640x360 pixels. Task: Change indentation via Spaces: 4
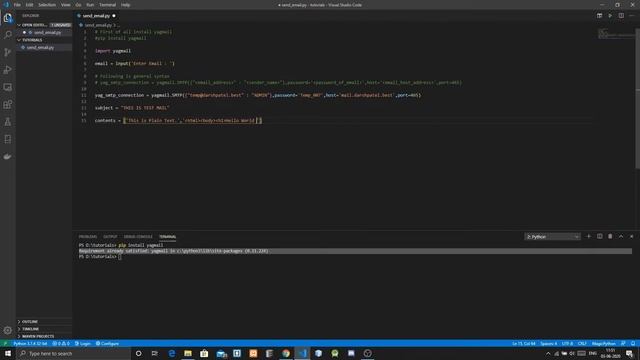click(x=549, y=344)
